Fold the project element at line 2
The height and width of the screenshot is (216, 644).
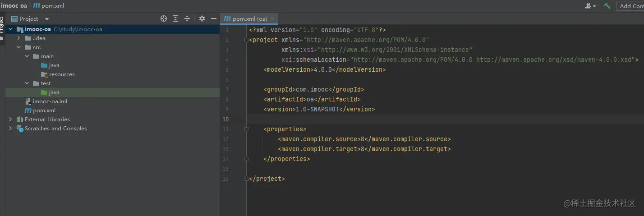[246, 40]
